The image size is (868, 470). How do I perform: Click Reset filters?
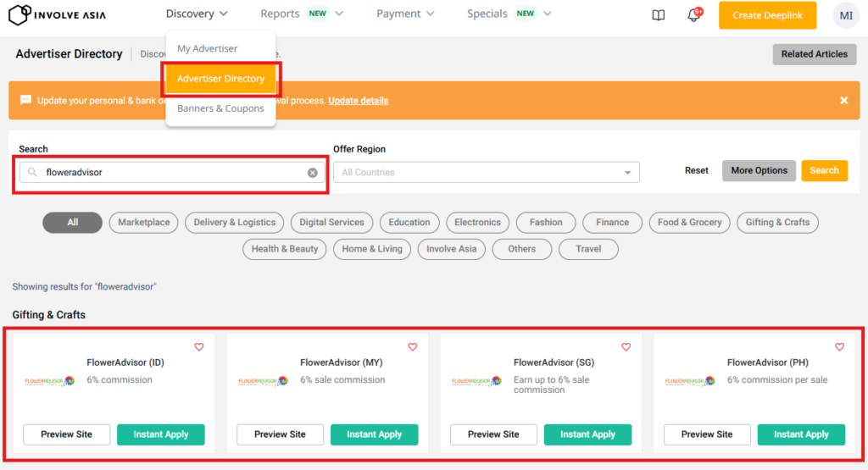click(697, 170)
